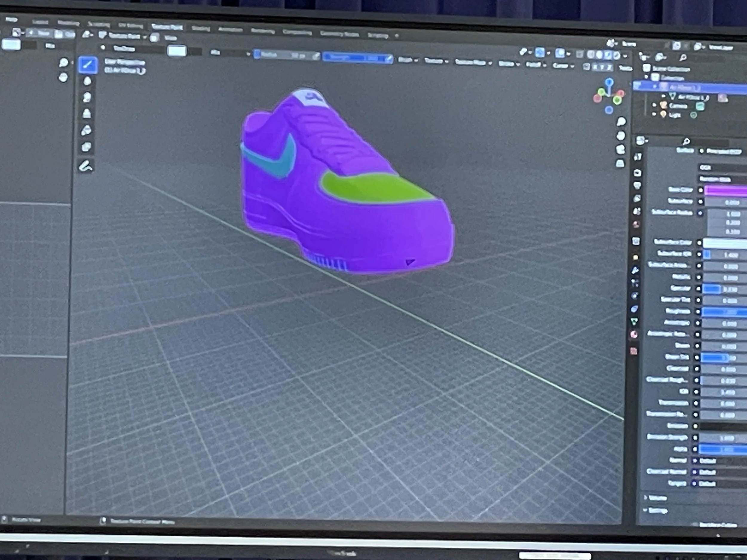Image resolution: width=747 pixels, height=560 pixels.
Task: Select the Smear tool in toolbar
Action: click(87, 98)
